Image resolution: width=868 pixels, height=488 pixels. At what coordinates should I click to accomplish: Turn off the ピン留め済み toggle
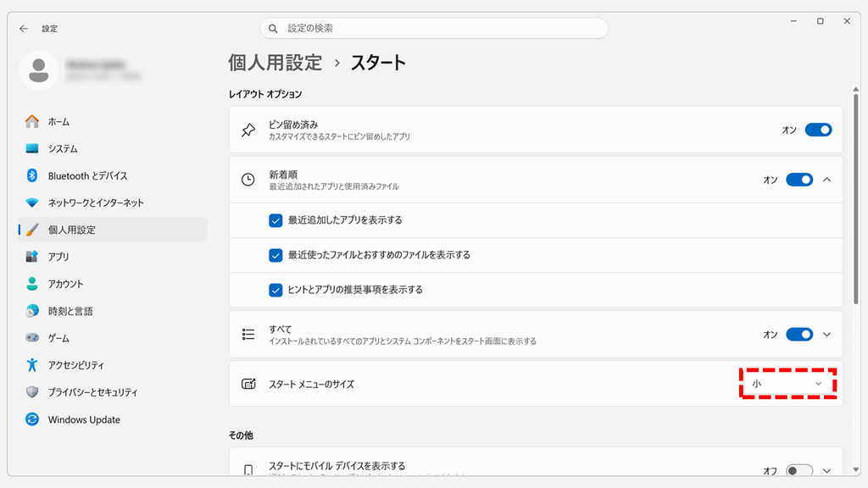coord(818,130)
